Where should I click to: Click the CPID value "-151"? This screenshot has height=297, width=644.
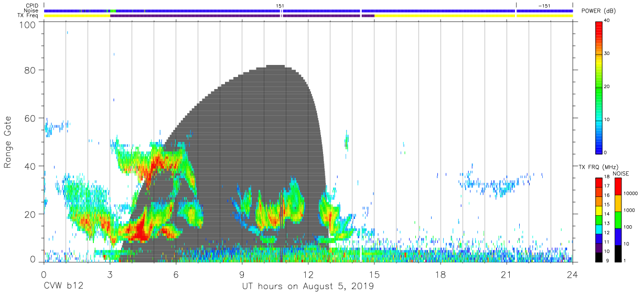click(544, 5)
